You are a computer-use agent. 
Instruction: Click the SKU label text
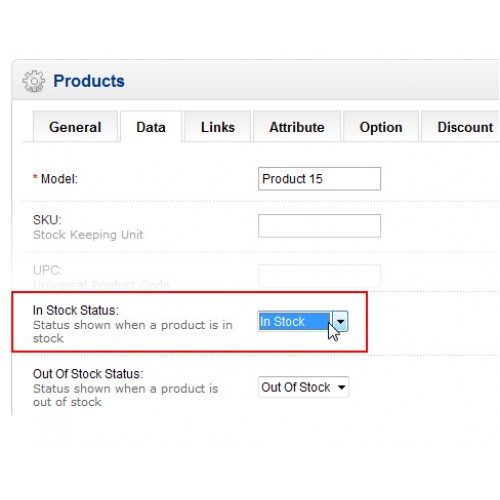(47, 220)
